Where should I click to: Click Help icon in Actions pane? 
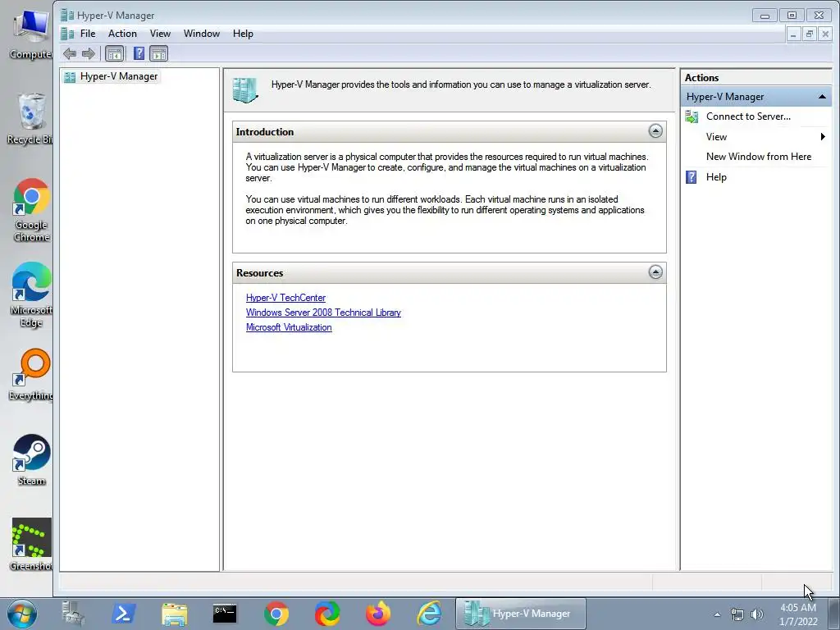point(692,177)
